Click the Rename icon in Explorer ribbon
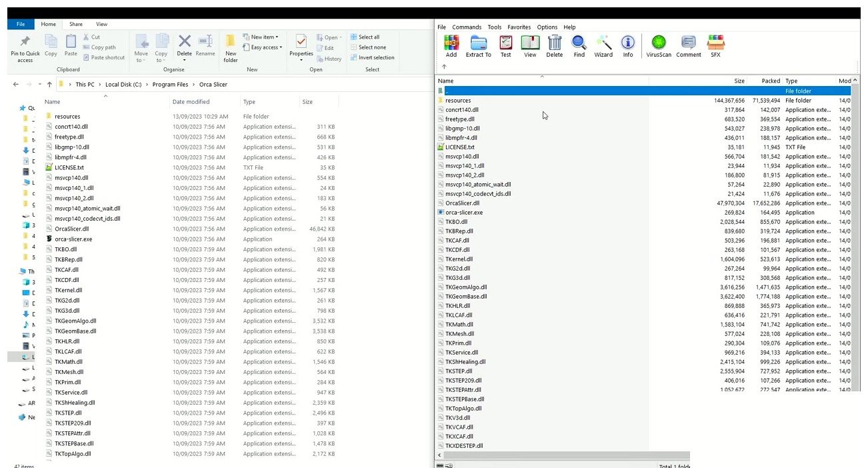The height and width of the screenshot is (468, 868). pyautogui.click(x=205, y=45)
